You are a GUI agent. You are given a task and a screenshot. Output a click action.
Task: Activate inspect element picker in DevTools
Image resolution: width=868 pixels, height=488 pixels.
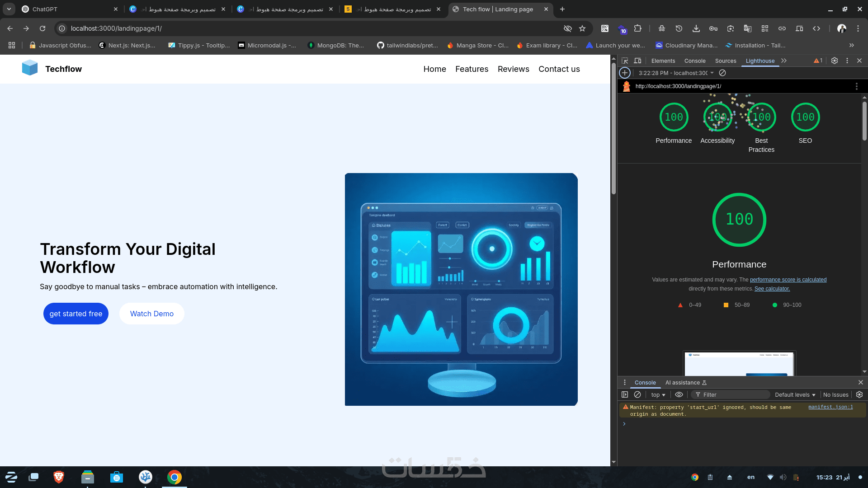click(x=625, y=61)
